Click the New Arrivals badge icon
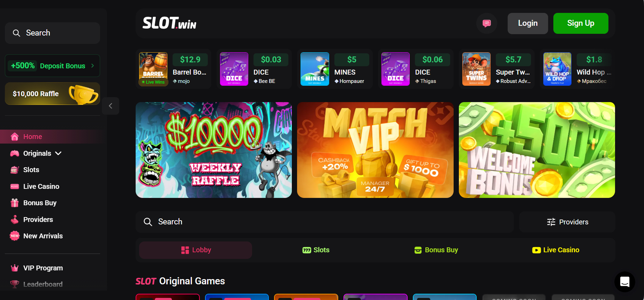This screenshot has height=300, width=644. (x=15, y=236)
